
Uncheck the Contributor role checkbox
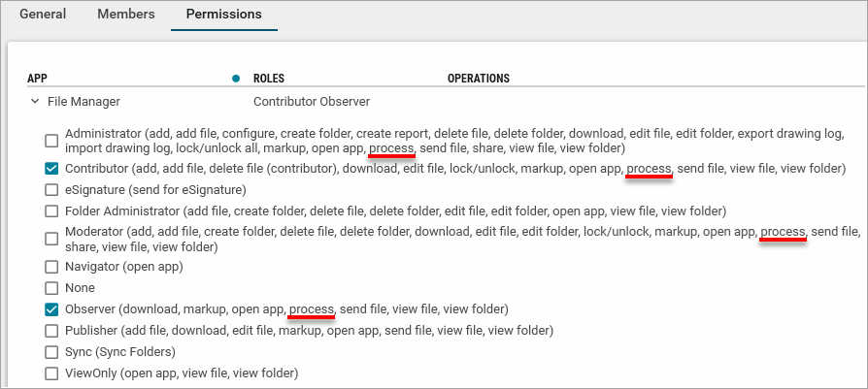pyautogui.click(x=51, y=168)
